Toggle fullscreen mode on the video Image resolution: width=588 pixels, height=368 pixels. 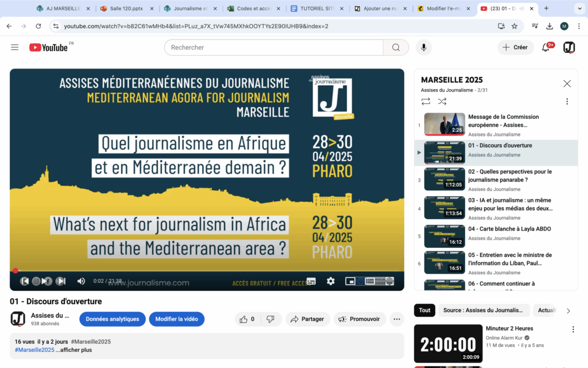tap(390, 281)
